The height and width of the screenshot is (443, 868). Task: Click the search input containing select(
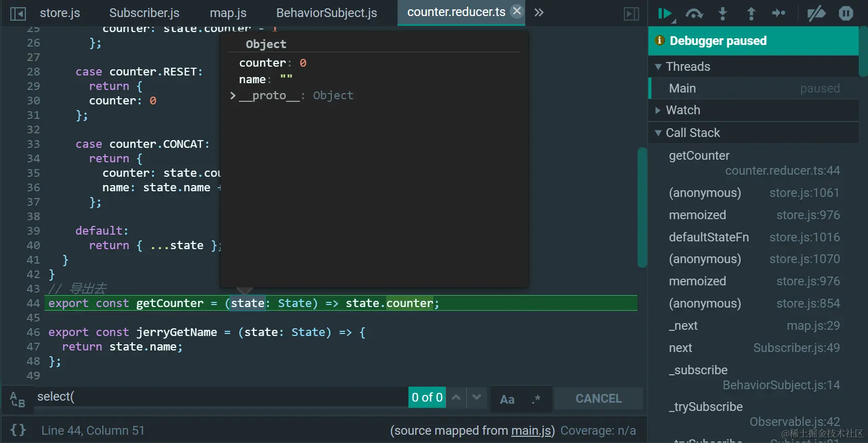click(x=221, y=397)
